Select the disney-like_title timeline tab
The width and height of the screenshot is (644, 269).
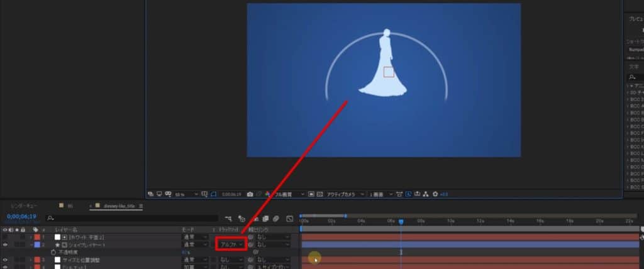pyautogui.click(x=119, y=206)
